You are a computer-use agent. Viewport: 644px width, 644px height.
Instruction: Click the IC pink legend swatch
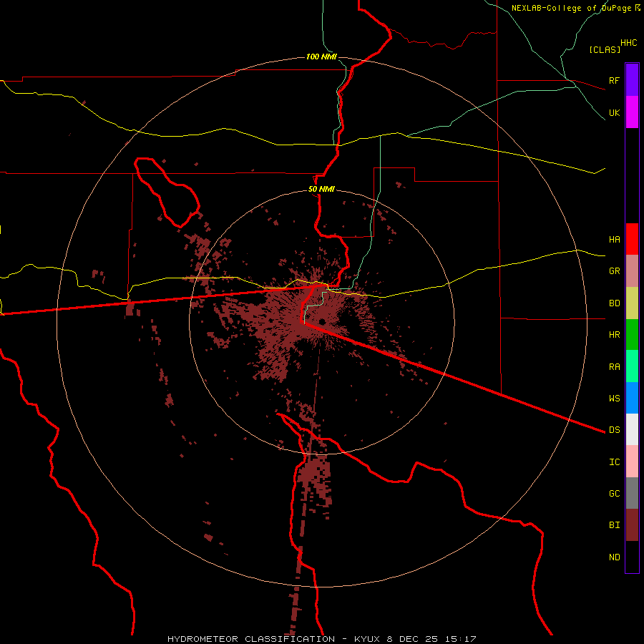click(632, 462)
